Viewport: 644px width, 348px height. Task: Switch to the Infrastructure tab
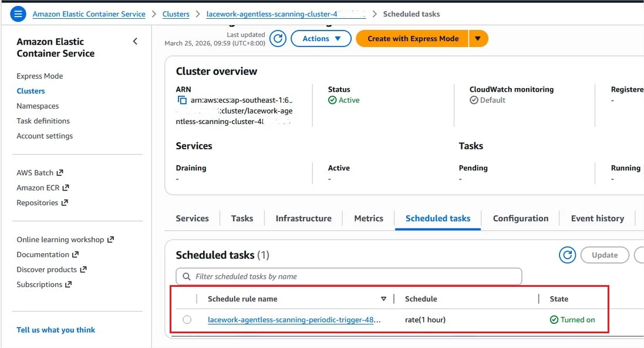click(x=304, y=219)
